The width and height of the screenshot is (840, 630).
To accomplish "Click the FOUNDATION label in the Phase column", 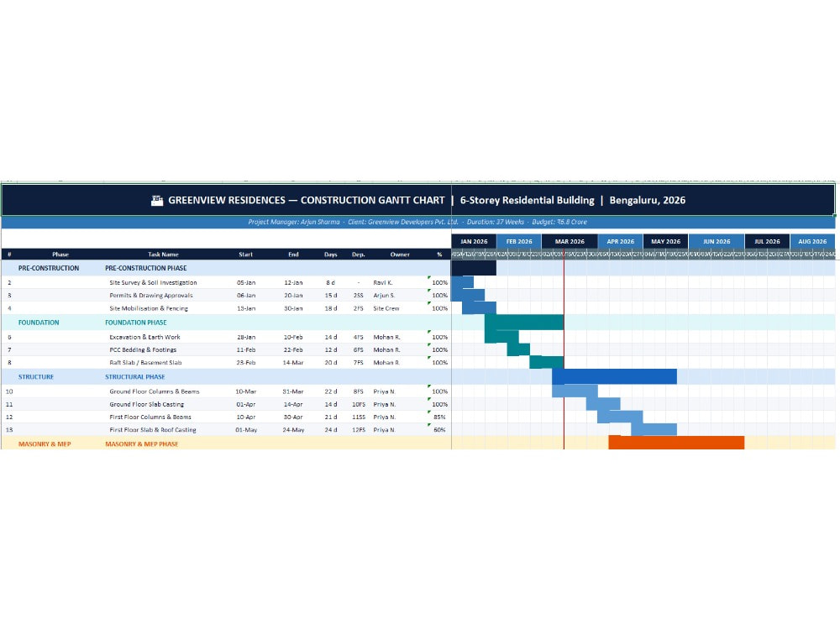I will tap(39, 323).
